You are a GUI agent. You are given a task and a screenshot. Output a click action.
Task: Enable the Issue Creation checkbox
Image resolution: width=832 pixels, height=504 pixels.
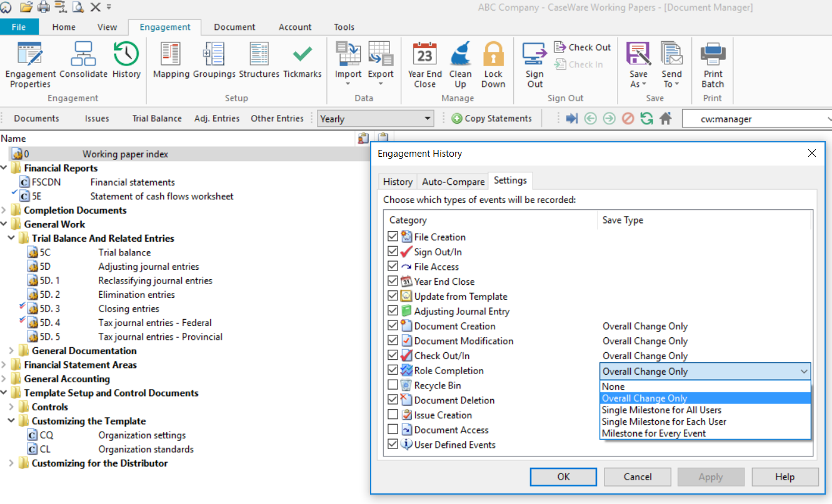tap(393, 415)
